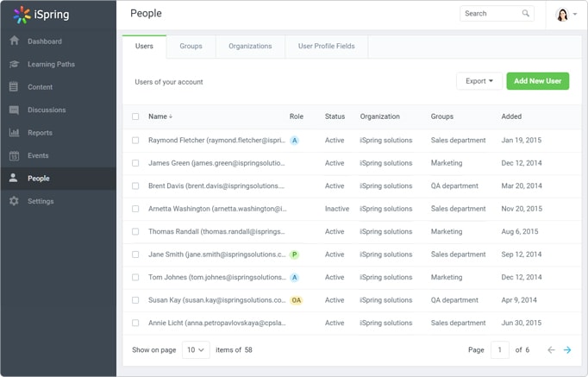Open the user avatar account menu
Screen dimensions: 588x377
(x=566, y=15)
